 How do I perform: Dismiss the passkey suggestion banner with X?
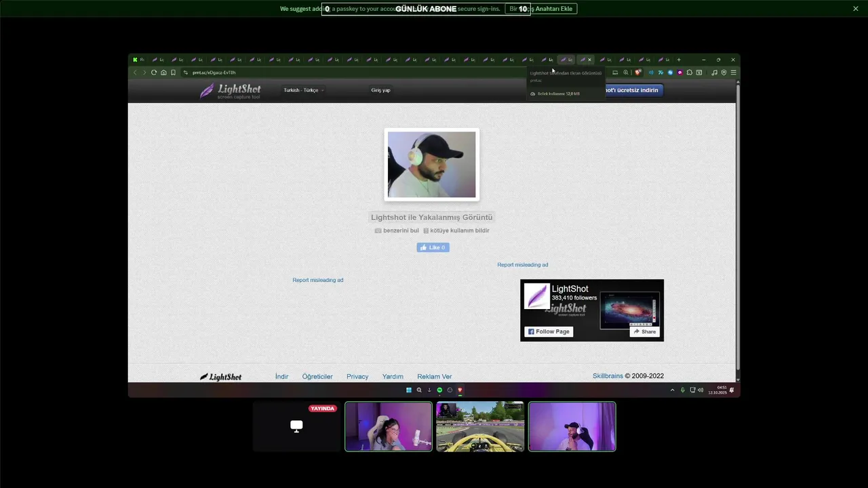(x=856, y=9)
